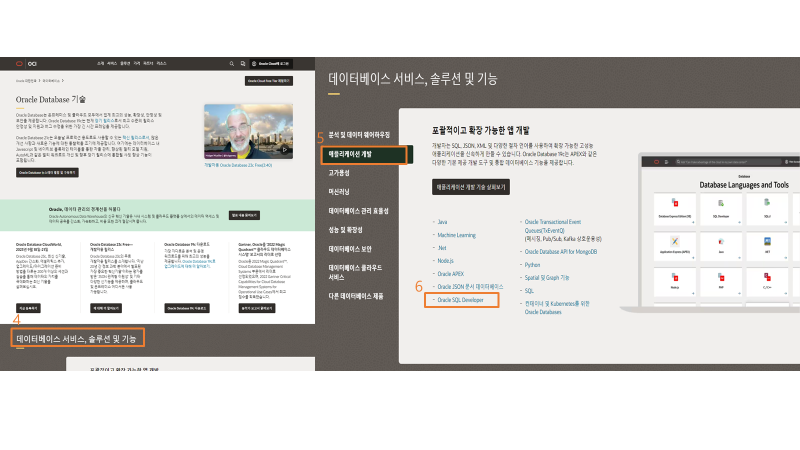
Task: Click the arrow on the SQL Developer tile
Action: pyautogui.click(x=738, y=222)
